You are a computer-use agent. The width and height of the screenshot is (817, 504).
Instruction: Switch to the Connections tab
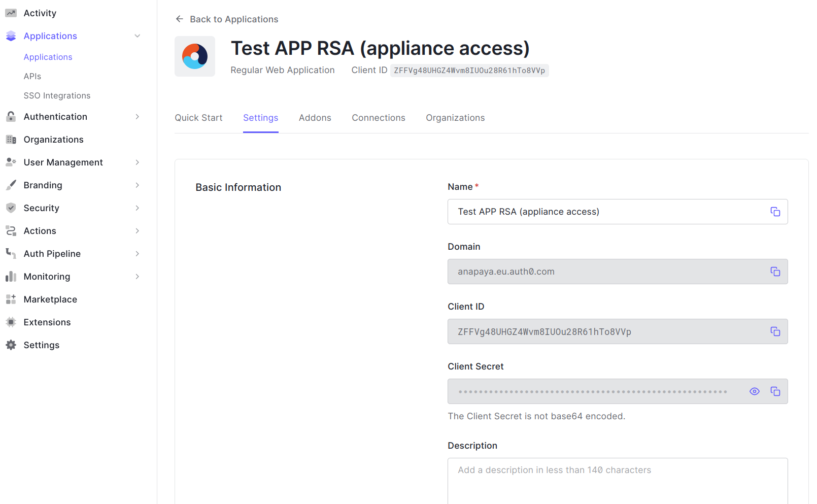[x=378, y=118]
